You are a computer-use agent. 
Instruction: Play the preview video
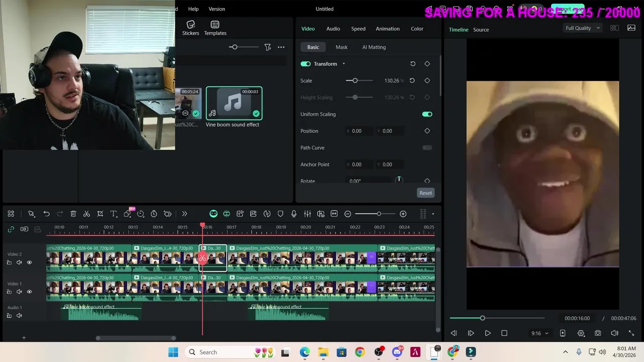[x=488, y=333]
